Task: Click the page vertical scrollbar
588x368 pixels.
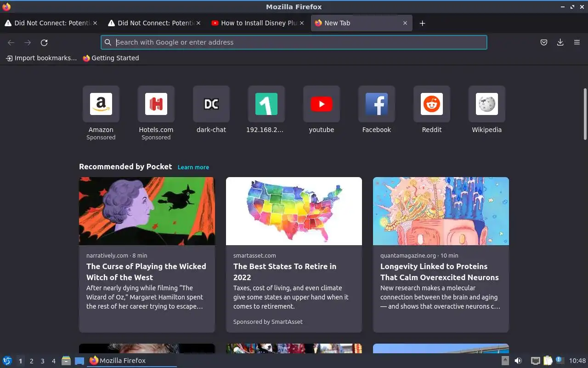Action: pos(585,114)
